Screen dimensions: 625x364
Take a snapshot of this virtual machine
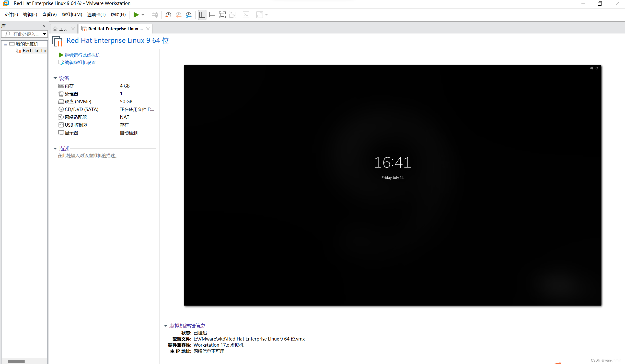click(168, 15)
